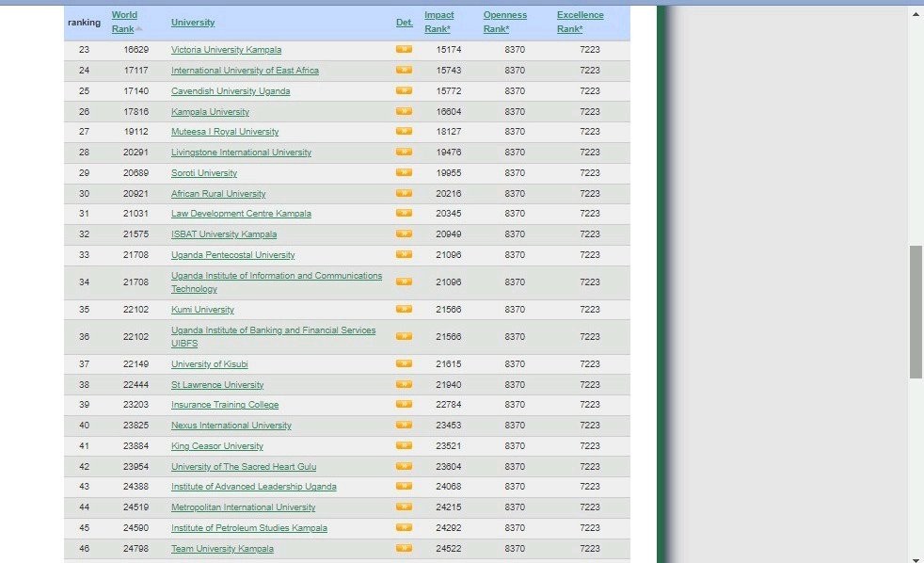Open International University of East Africa link

[x=245, y=71]
